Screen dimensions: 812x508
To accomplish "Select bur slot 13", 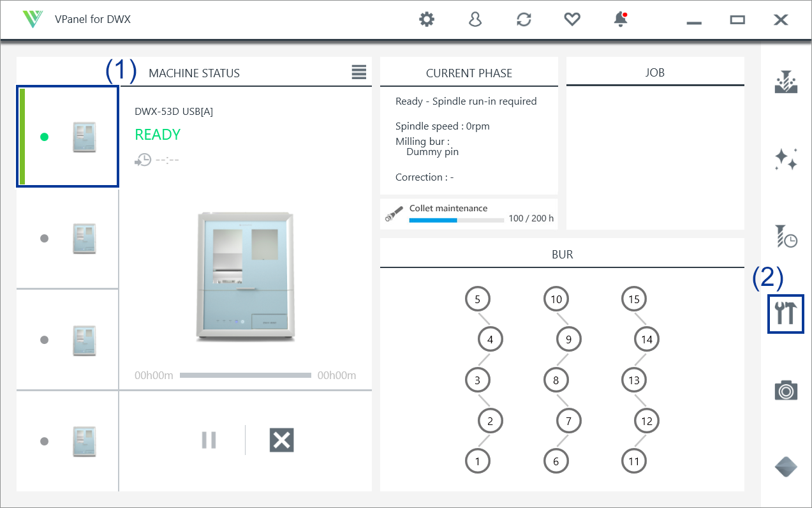I will pyautogui.click(x=634, y=380).
